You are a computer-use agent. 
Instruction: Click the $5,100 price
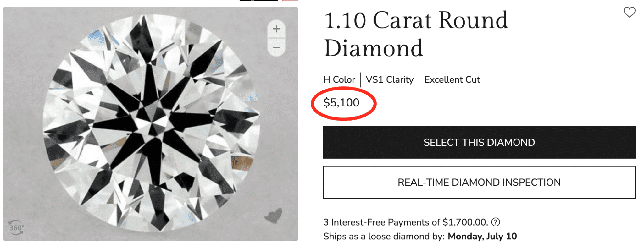(341, 103)
